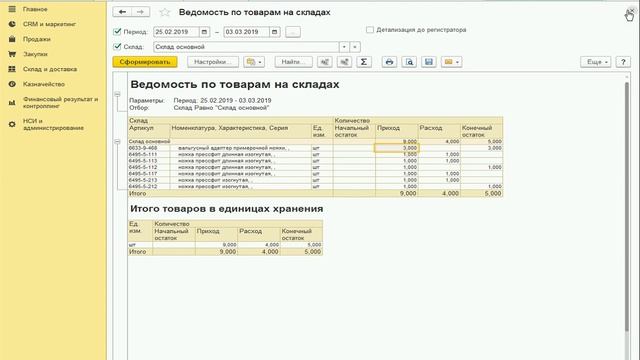Save the report with floppy disk icon
The height and width of the screenshot is (360, 640).
click(x=429, y=62)
